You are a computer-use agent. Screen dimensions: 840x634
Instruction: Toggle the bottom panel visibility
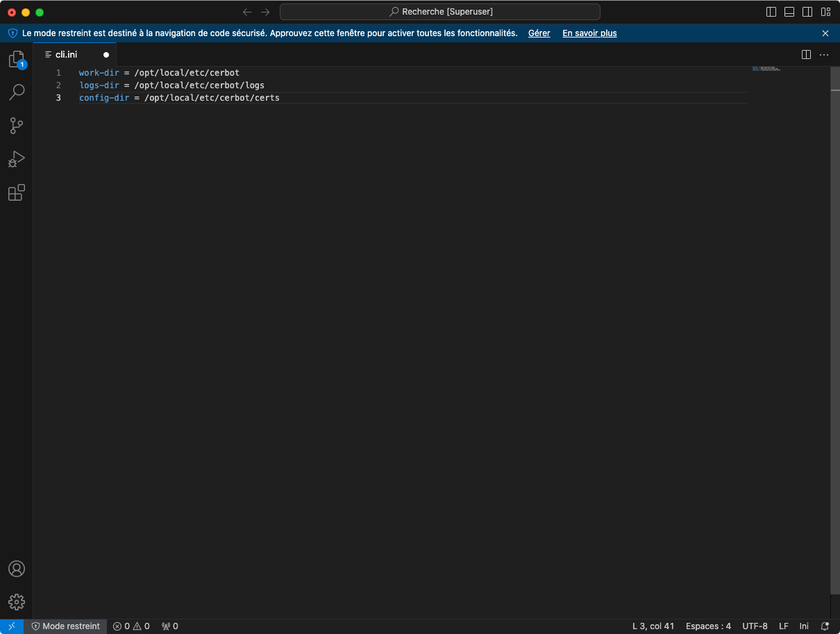[x=789, y=12]
